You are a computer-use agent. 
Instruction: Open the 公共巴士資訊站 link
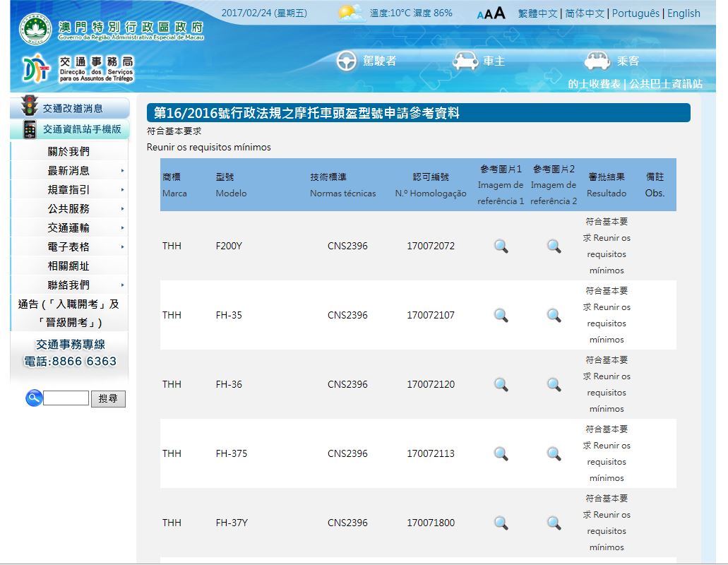(x=666, y=84)
